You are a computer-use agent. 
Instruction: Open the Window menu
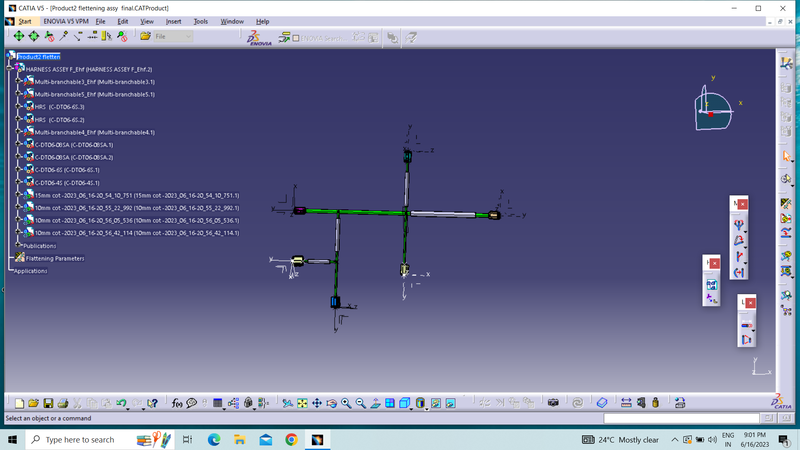click(232, 21)
